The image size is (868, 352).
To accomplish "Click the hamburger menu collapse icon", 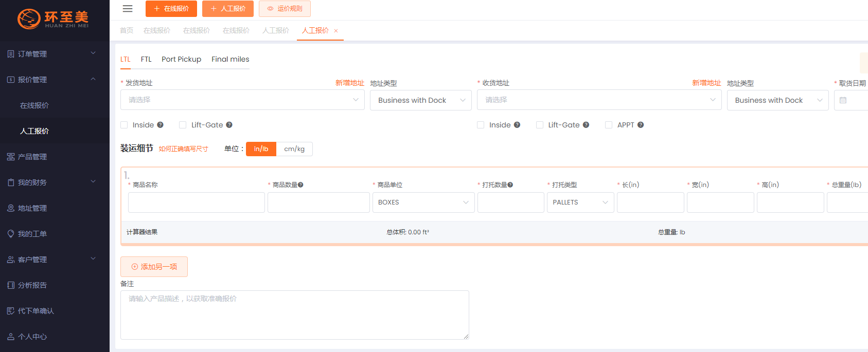I will coord(128,9).
